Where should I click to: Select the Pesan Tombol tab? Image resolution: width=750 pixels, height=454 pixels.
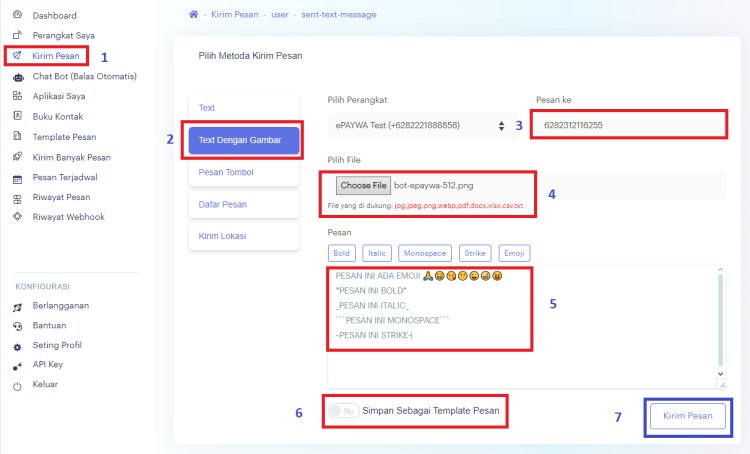click(244, 172)
